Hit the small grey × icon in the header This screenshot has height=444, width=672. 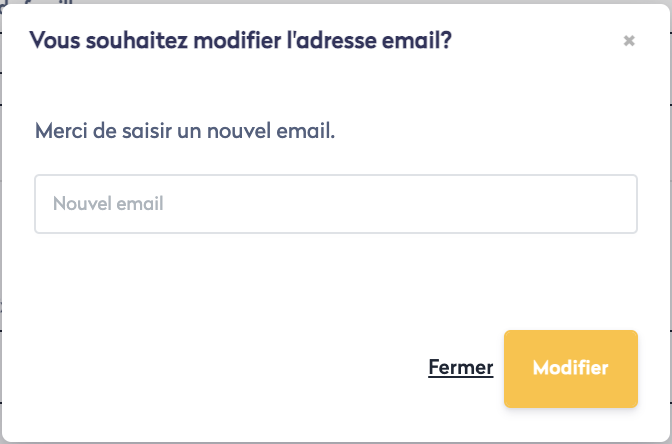point(629,41)
